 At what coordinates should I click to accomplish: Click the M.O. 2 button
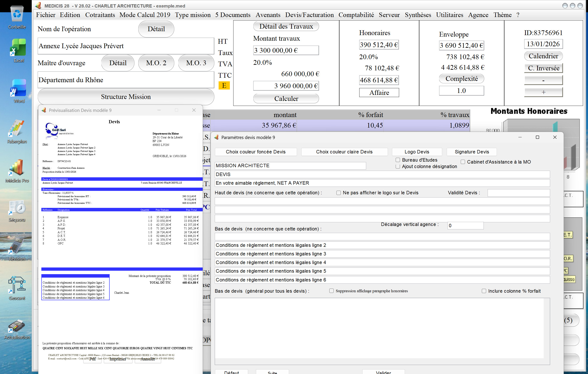(x=156, y=63)
